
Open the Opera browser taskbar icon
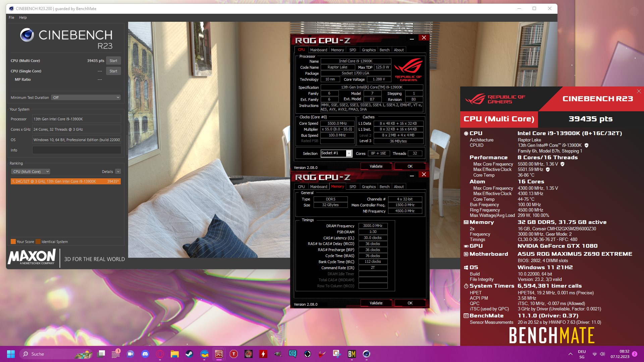pos(160,354)
